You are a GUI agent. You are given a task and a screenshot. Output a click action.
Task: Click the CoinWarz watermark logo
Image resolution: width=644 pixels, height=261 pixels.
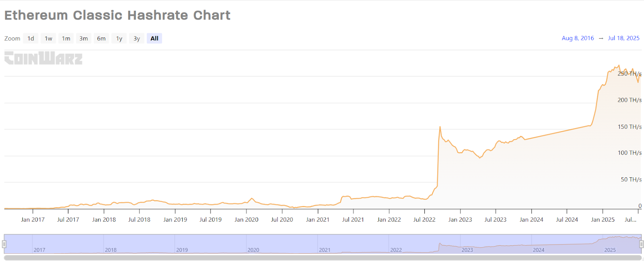click(42, 59)
